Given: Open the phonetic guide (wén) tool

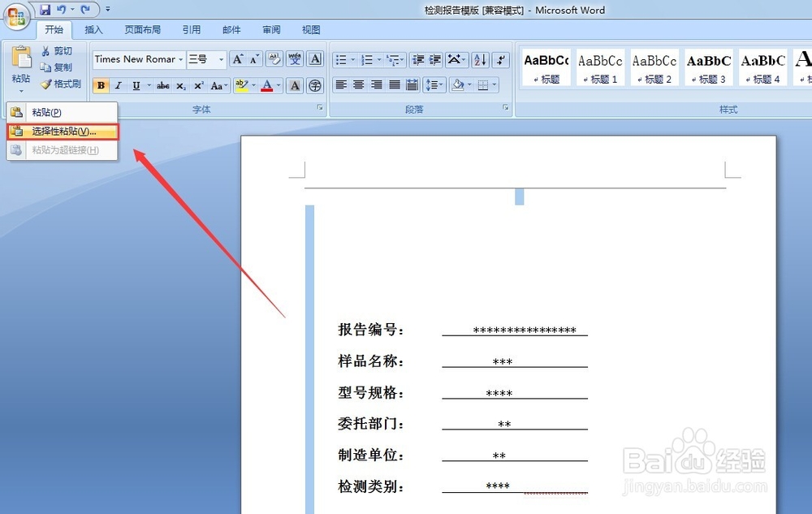Looking at the screenshot, I should [x=296, y=59].
